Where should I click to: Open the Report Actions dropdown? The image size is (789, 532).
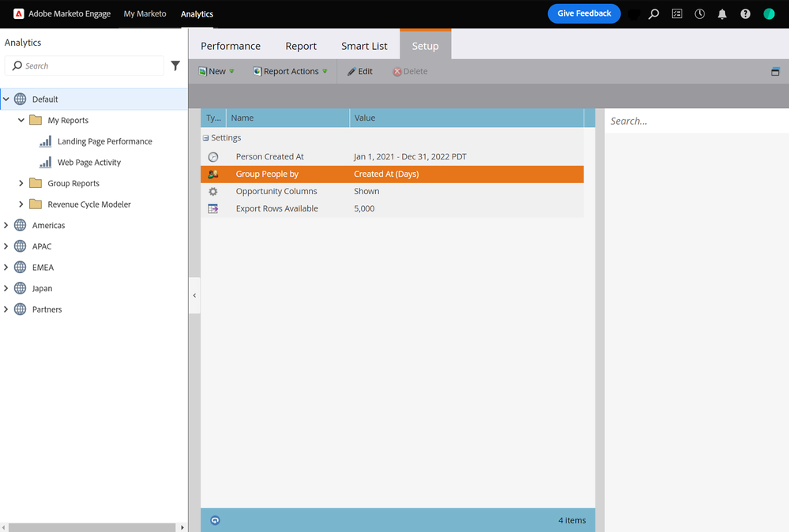(x=291, y=71)
